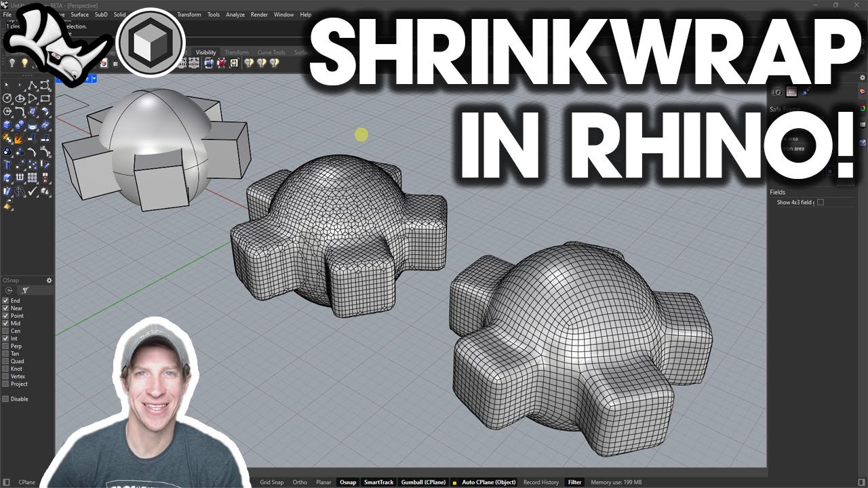Toggle Grid Snap in status bar
Image resolution: width=868 pixels, height=488 pixels.
(x=272, y=482)
